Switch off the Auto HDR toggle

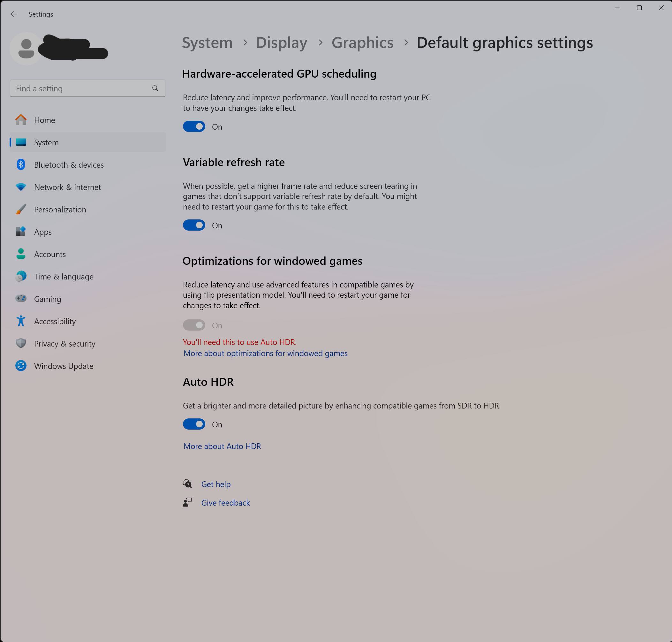click(194, 424)
